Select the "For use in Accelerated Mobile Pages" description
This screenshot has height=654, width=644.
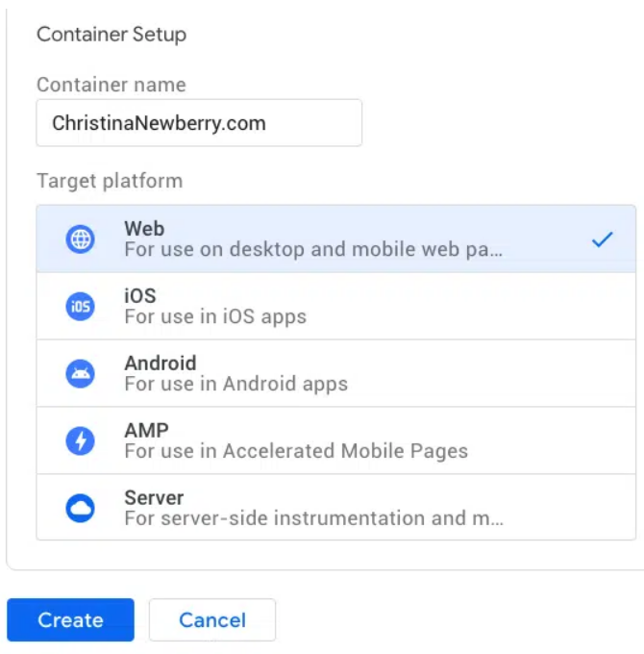coord(296,451)
